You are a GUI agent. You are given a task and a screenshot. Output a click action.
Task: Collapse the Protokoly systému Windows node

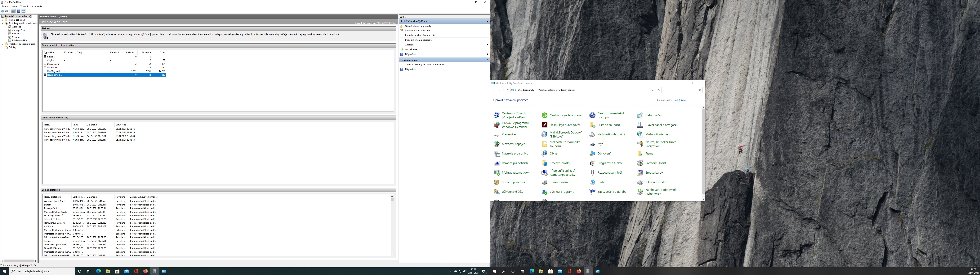pyautogui.click(x=2, y=23)
